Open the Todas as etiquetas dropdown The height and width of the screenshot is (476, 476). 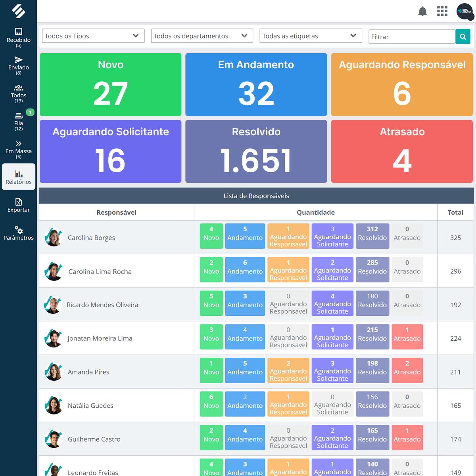[311, 36]
